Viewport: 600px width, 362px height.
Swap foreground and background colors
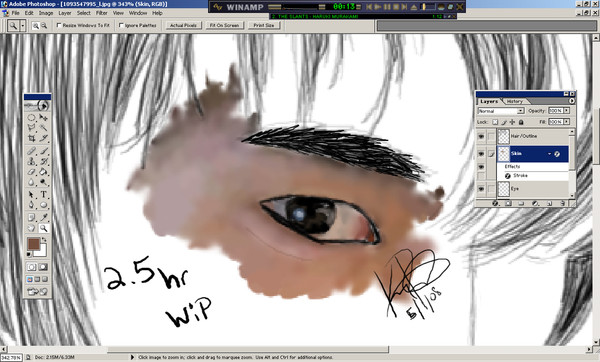[x=44, y=240]
